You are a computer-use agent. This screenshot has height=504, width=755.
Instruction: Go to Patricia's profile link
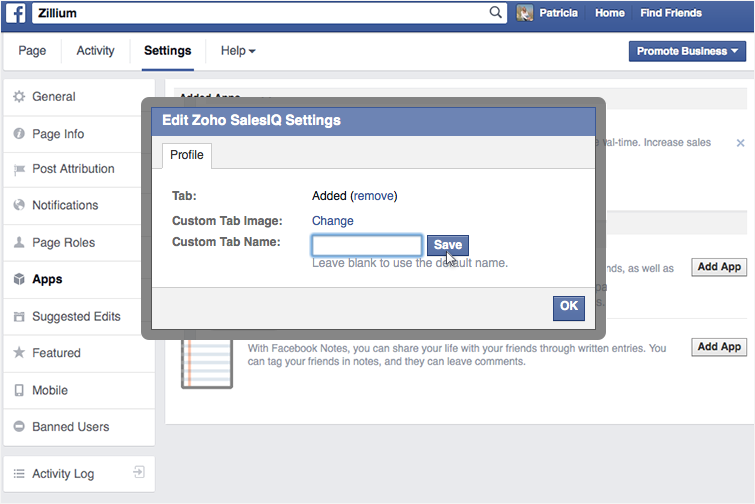(558, 13)
